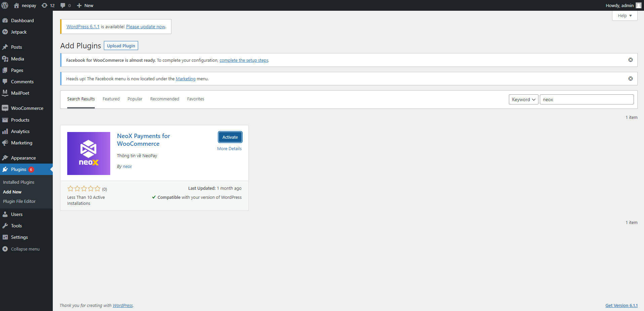644x311 pixels.
Task: Click the Comments sidebar icon
Action: pyautogui.click(x=5, y=82)
